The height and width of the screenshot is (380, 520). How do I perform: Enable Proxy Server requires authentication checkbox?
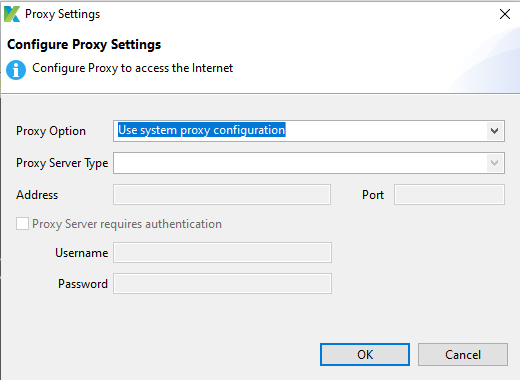[22, 224]
